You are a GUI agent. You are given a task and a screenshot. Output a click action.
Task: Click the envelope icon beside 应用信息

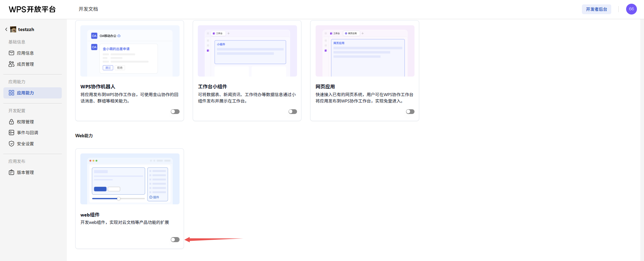11,53
